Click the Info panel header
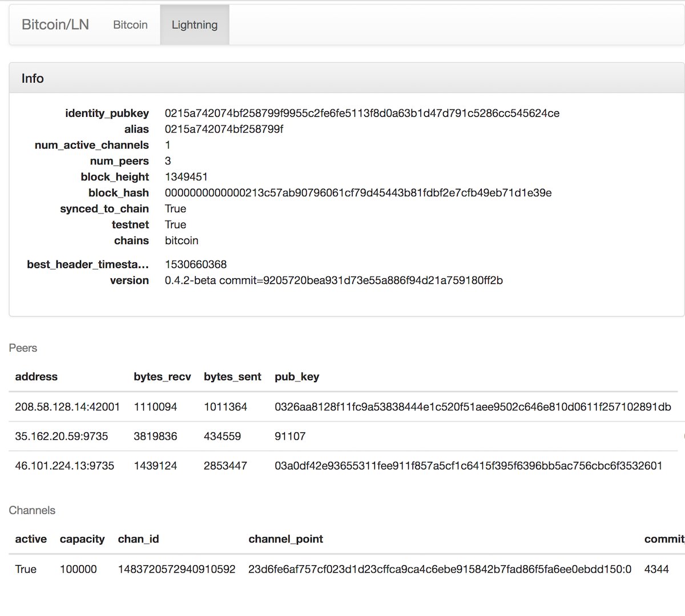 click(x=32, y=78)
